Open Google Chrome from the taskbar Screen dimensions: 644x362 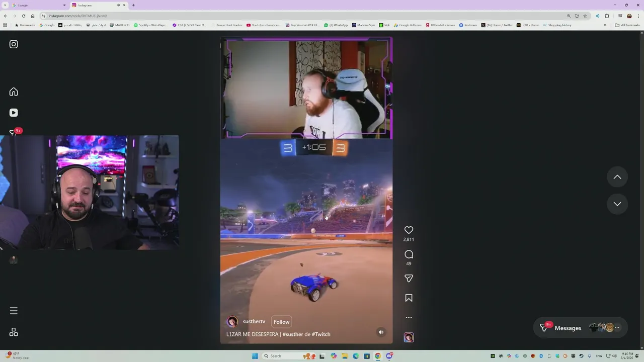pyautogui.click(x=378, y=356)
